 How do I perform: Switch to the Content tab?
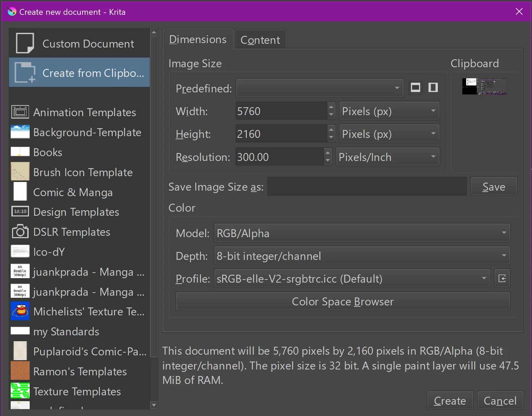coord(260,40)
